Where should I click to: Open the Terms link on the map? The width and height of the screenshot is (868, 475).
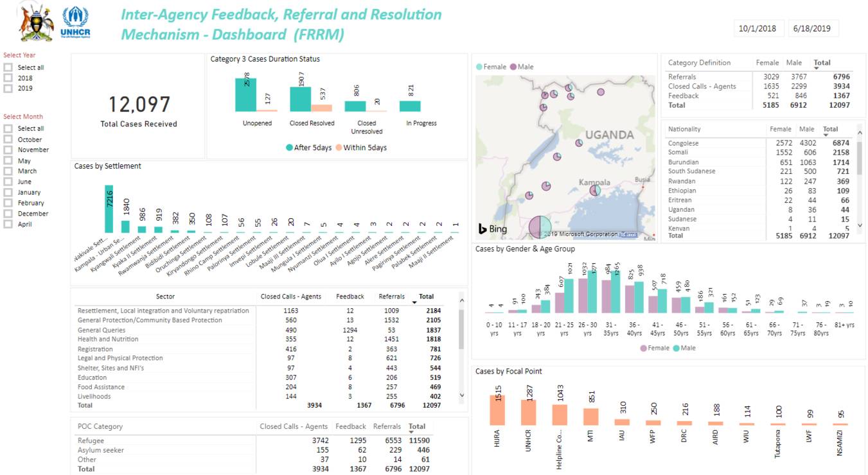point(629,234)
